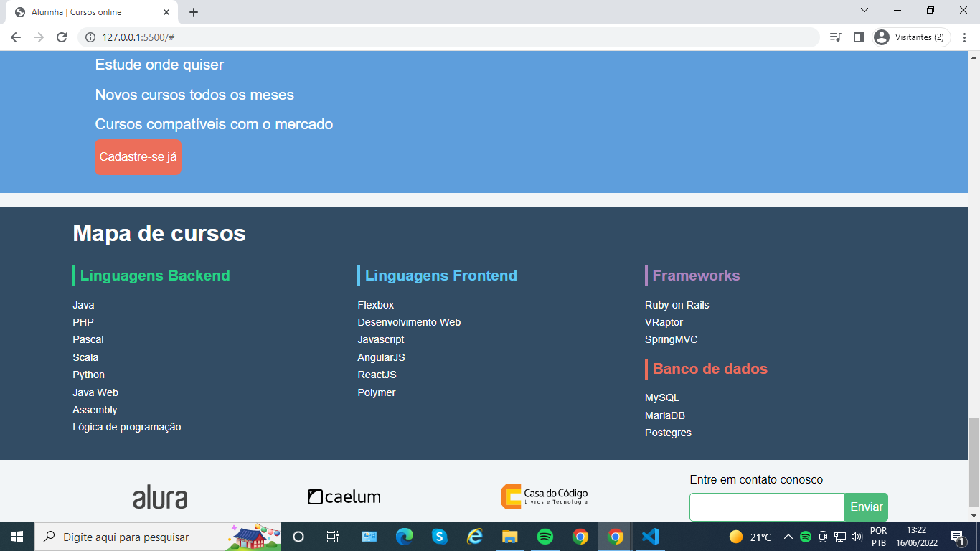Open the Assembly course link

point(95,410)
